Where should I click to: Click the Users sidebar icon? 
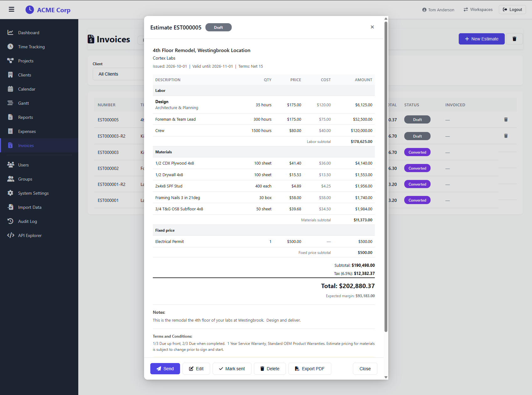(11, 165)
